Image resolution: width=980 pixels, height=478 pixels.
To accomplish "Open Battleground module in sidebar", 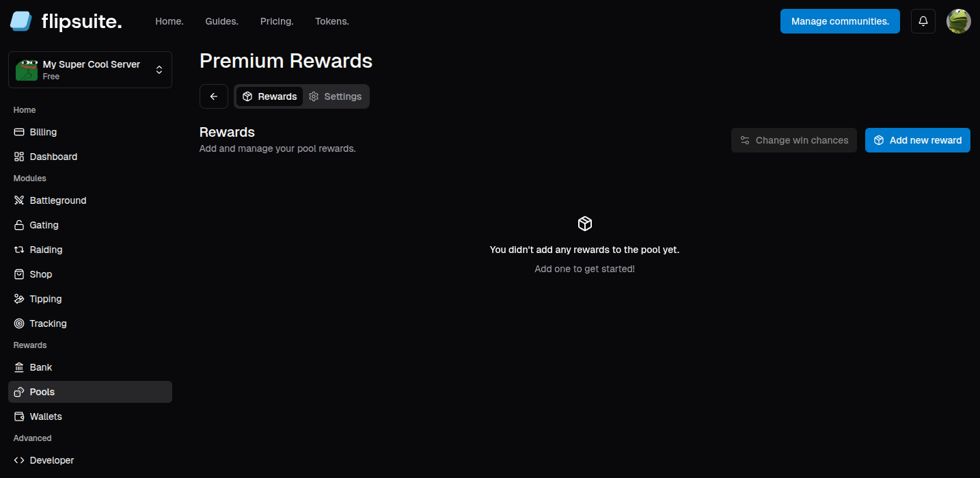I will tap(90, 200).
